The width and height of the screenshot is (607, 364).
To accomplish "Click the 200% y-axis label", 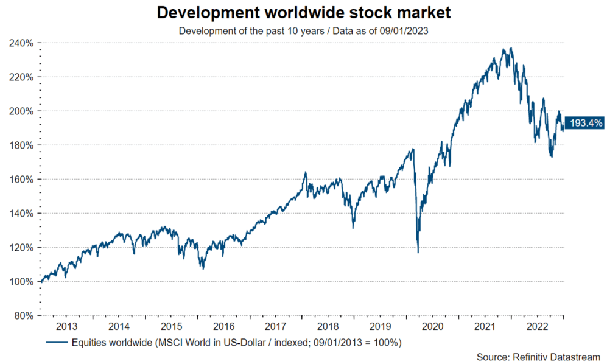I will [x=20, y=111].
